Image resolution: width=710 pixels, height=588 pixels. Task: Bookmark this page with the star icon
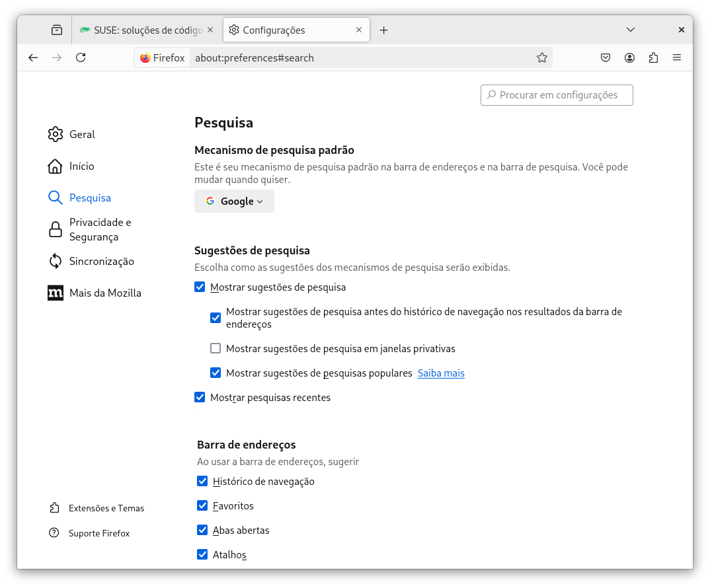(x=542, y=57)
